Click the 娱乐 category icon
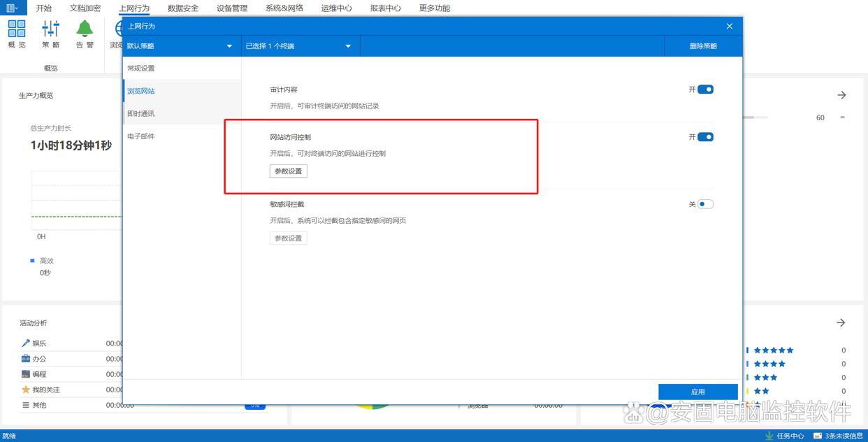Image resolution: width=868 pixels, height=442 pixels. click(26, 343)
